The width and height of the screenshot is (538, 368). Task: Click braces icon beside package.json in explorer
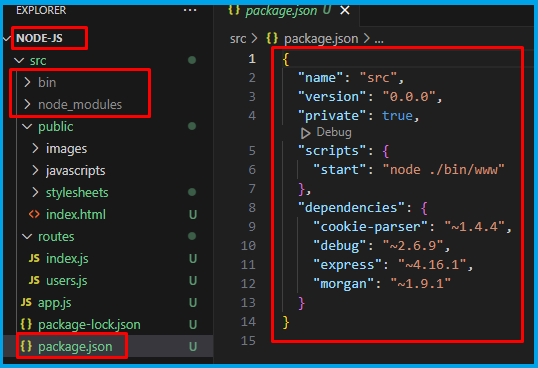click(x=26, y=346)
